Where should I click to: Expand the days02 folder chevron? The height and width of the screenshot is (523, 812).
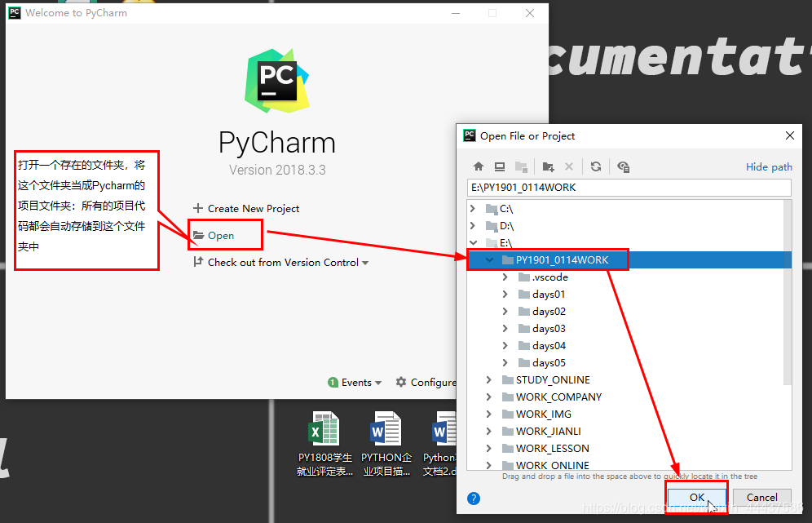[505, 312]
